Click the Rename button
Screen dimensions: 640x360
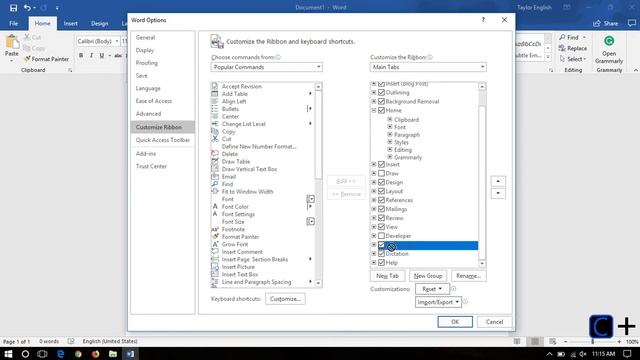468,276
